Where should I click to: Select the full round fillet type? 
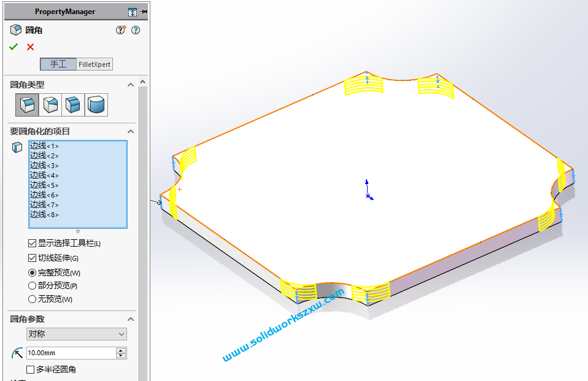pos(96,105)
